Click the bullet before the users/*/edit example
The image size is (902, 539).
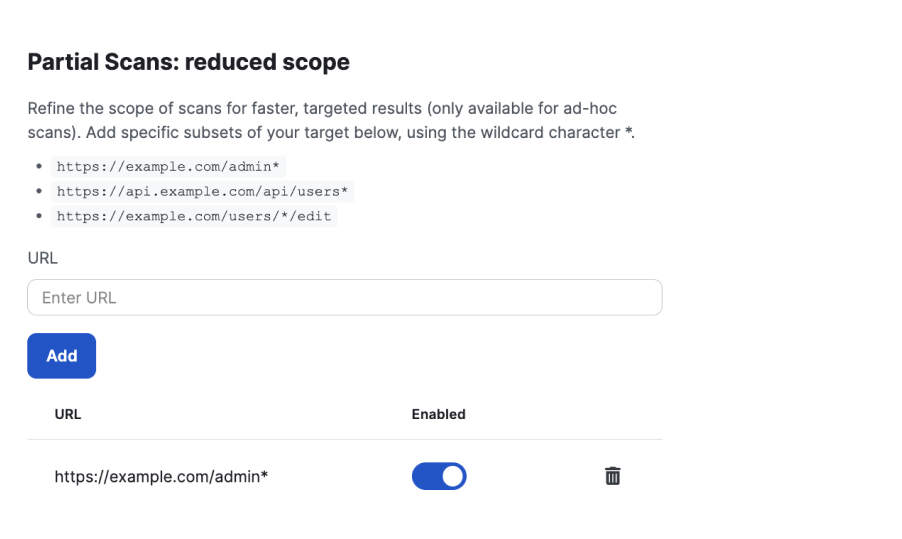click(38, 216)
